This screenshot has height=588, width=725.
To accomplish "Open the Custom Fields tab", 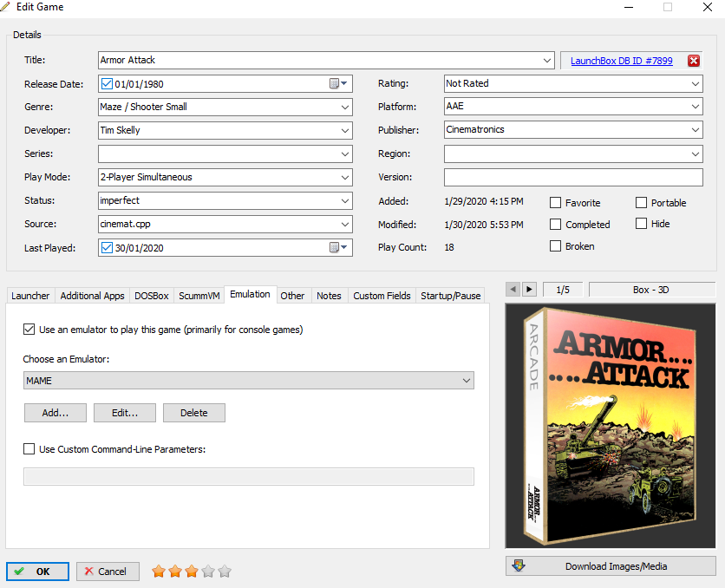I will 382,296.
